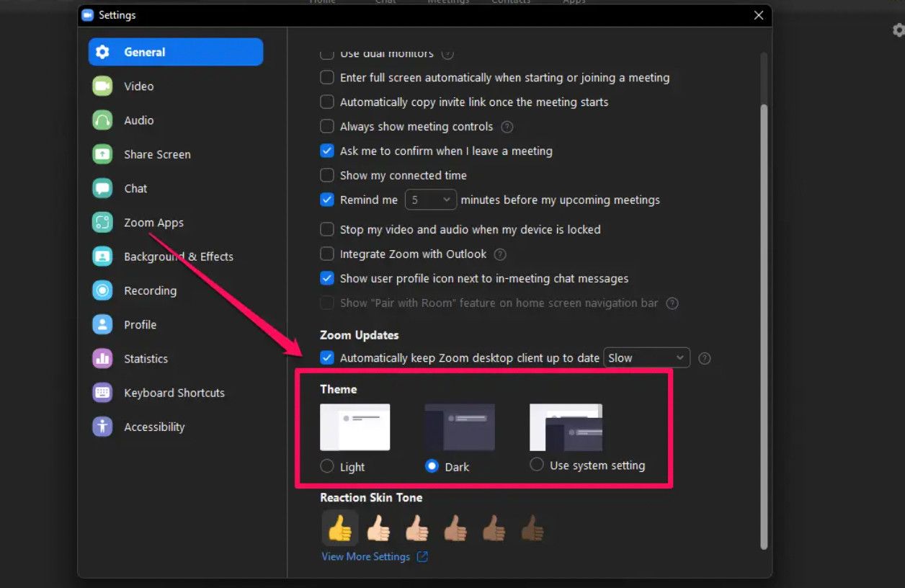Select the darkest skin tone thumbs-up

click(532, 528)
